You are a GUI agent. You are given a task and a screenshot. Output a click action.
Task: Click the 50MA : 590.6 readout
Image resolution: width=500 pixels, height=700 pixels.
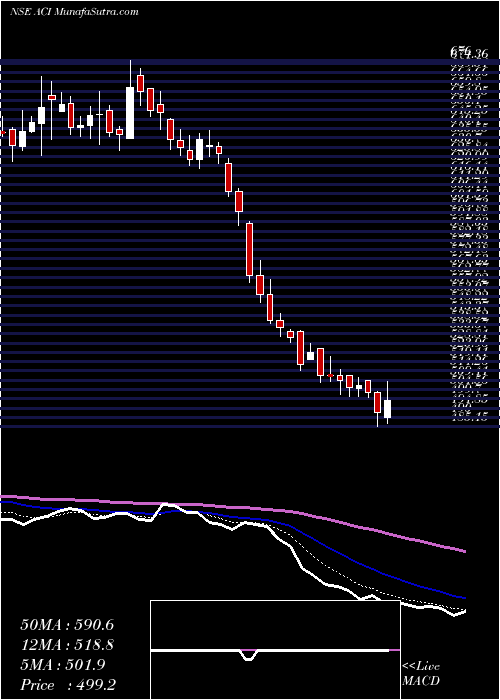click(67, 625)
